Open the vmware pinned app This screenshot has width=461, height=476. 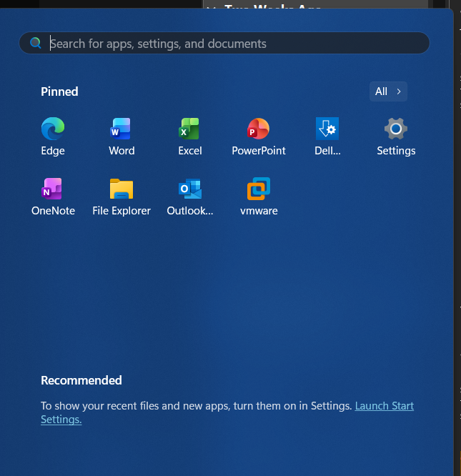(x=258, y=189)
